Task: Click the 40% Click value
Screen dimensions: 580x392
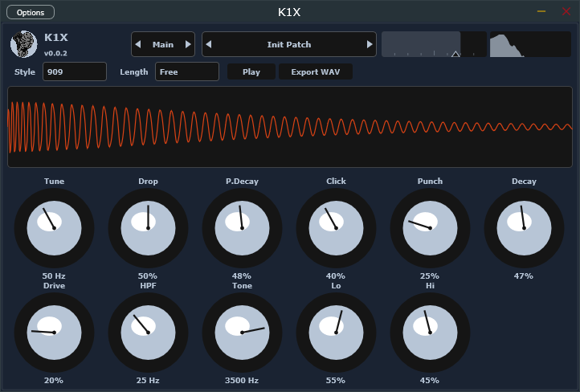Action: [x=336, y=276]
